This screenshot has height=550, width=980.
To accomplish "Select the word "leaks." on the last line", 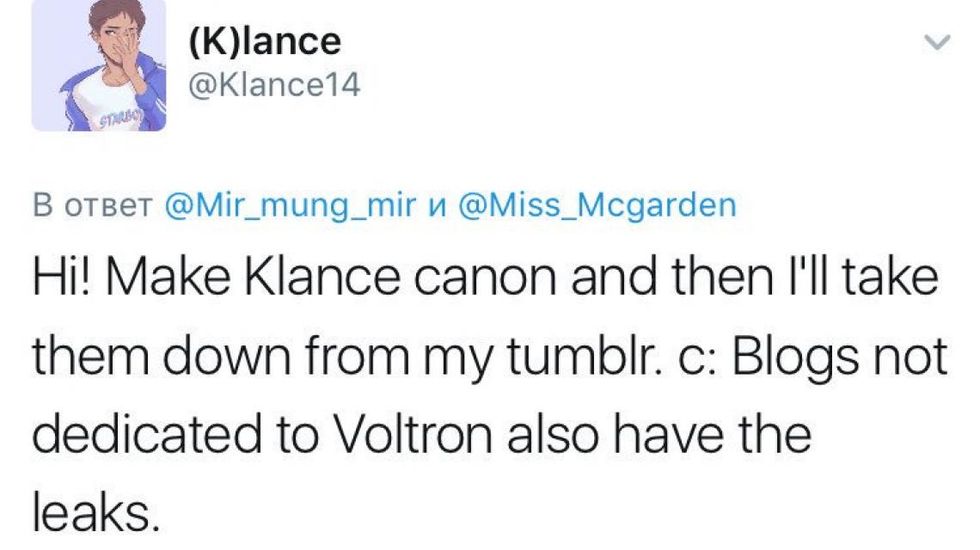I will tap(96, 514).
